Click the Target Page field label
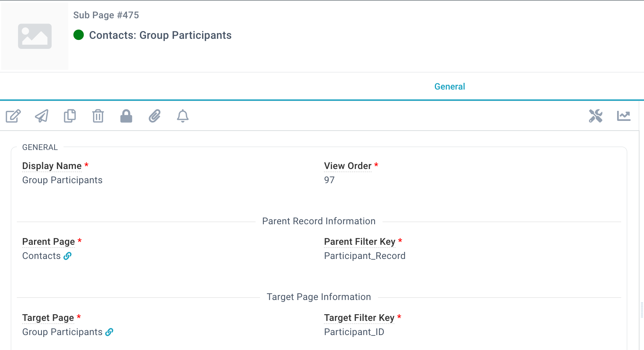Viewport: 644px width, 350px height. [48, 318]
